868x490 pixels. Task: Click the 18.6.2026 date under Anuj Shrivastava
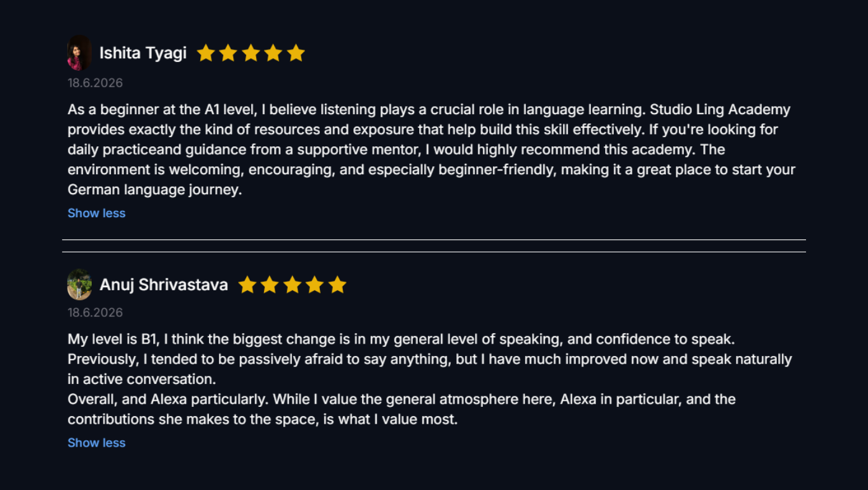coord(95,312)
